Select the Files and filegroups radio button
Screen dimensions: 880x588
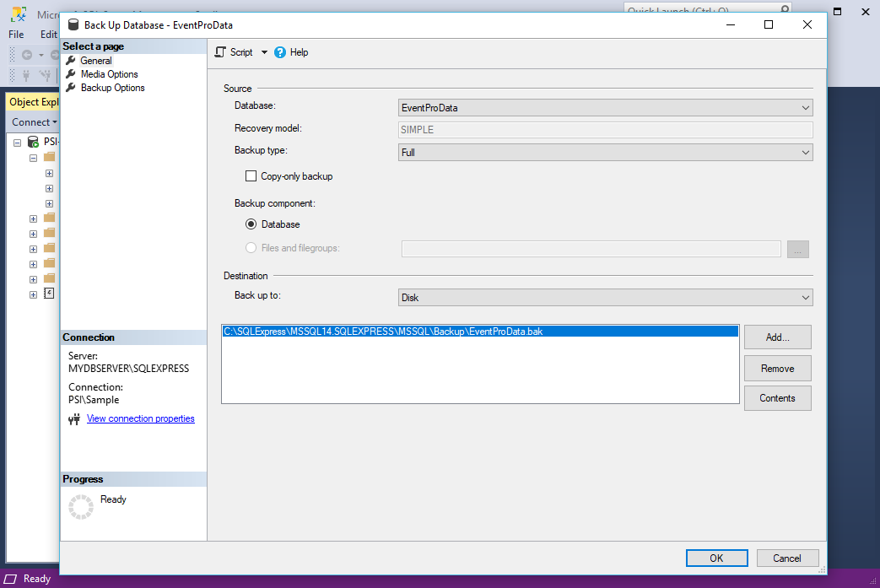tap(251, 248)
